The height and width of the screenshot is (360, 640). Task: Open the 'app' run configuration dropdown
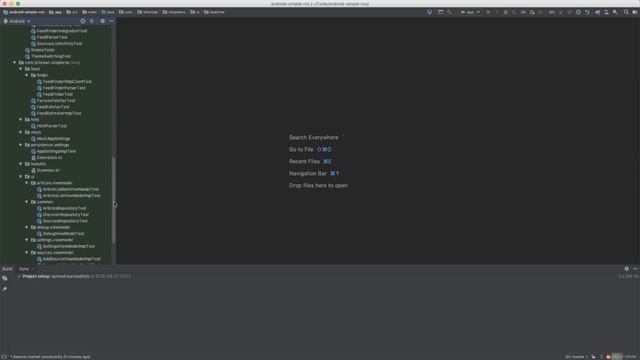click(x=470, y=12)
